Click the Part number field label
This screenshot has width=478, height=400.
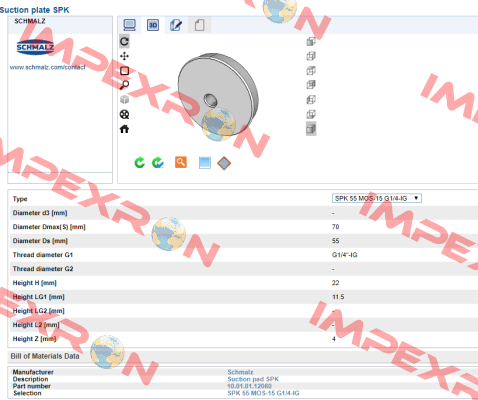32,386
